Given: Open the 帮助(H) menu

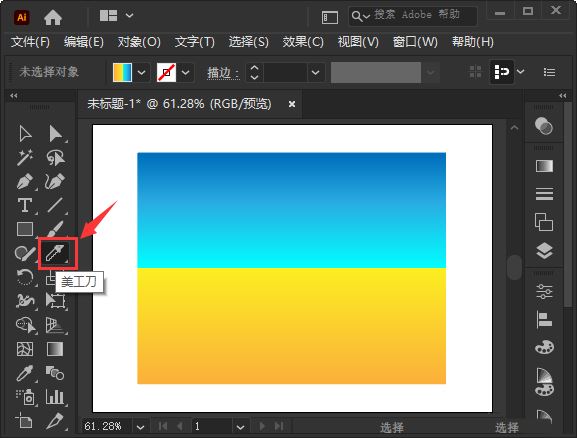Looking at the screenshot, I should click(x=472, y=42).
